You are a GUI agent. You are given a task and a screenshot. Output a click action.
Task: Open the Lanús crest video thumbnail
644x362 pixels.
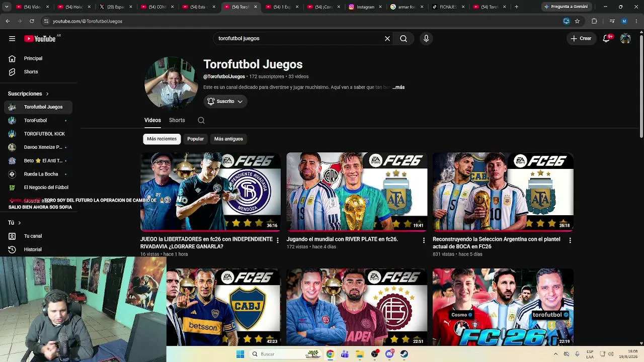click(357, 307)
